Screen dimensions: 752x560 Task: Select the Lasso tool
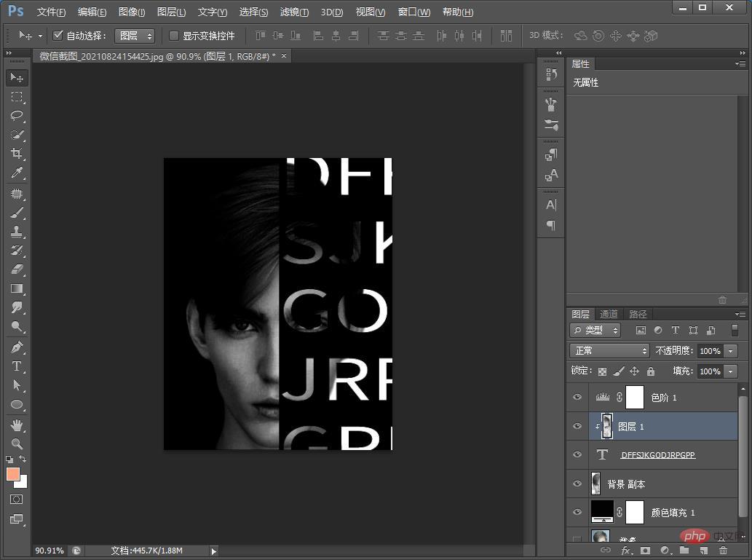click(17, 116)
